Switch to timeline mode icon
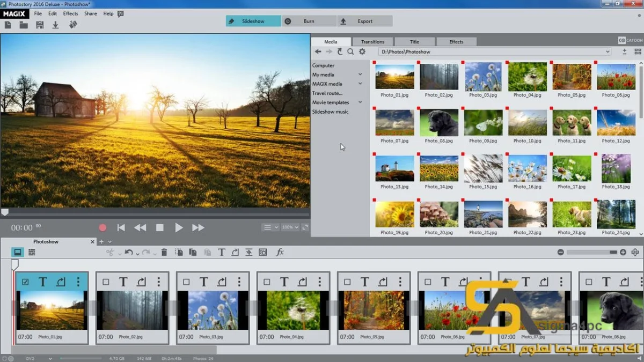This screenshot has width=644, height=362. [32, 252]
